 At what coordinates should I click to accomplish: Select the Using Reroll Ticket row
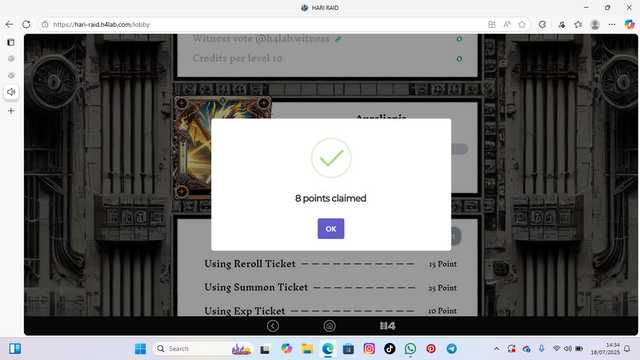(331, 264)
